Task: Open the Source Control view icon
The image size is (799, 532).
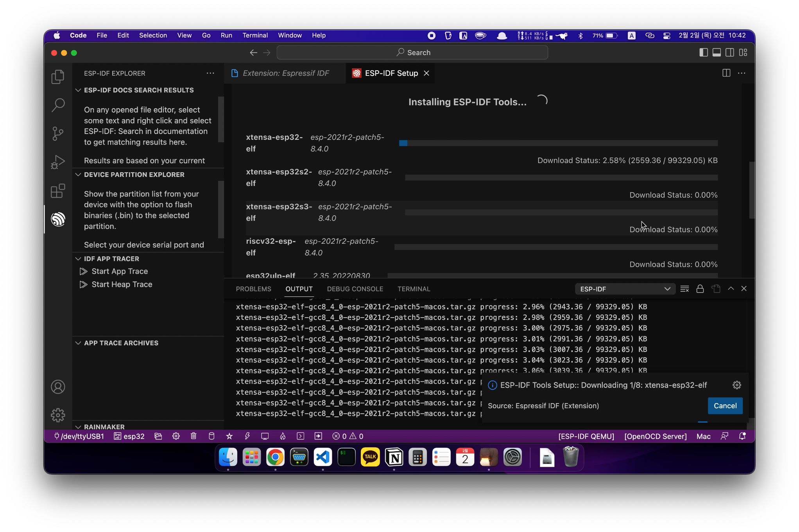Action: [58, 134]
